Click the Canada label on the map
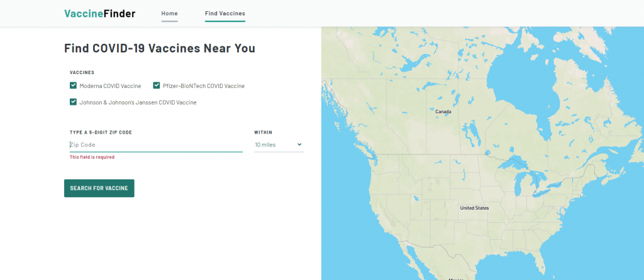Screen dimensions: 644x280 443,112
